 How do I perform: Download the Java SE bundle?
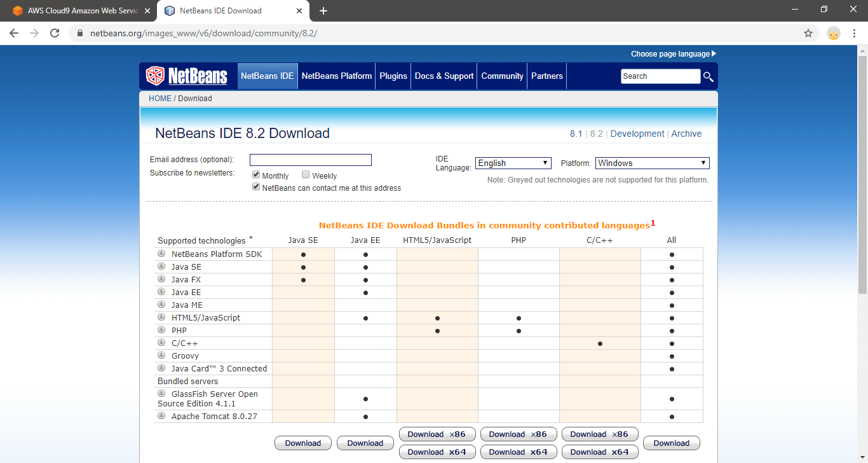pyautogui.click(x=303, y=443)
